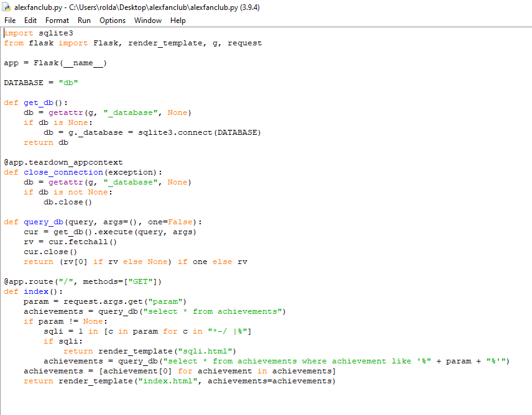
Task: Place the cursor on the import sqlite3 line
Action: (37, 33)
